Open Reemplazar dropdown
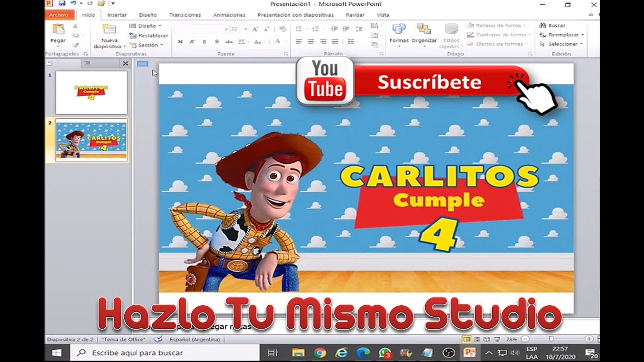The image size is (644, 362). 562,35
